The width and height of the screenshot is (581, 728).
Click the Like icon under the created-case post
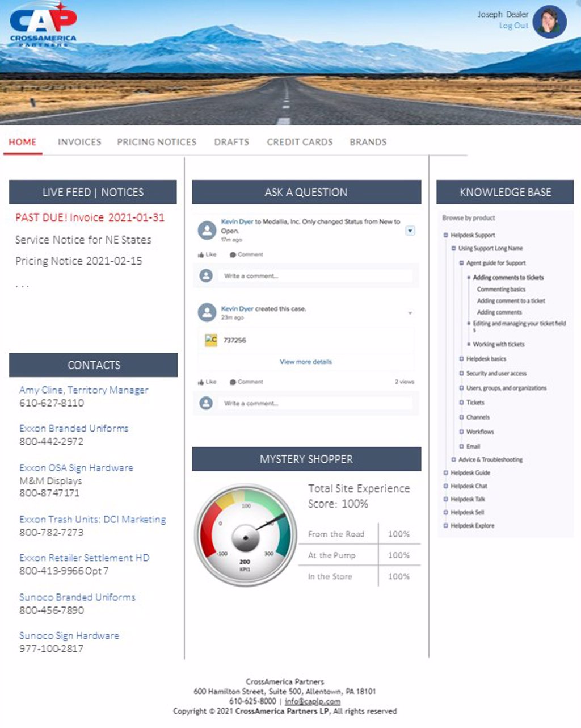pos(201,382)
